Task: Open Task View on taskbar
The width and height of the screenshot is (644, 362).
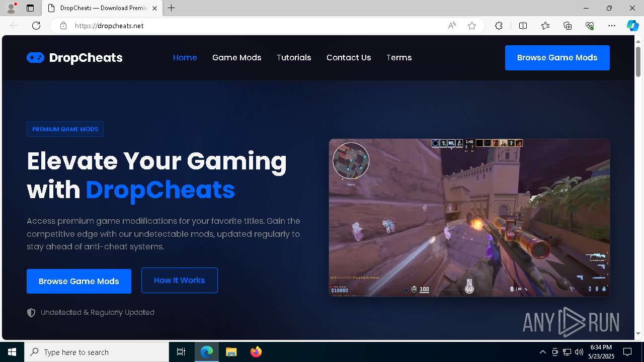Action: [181, 352]
